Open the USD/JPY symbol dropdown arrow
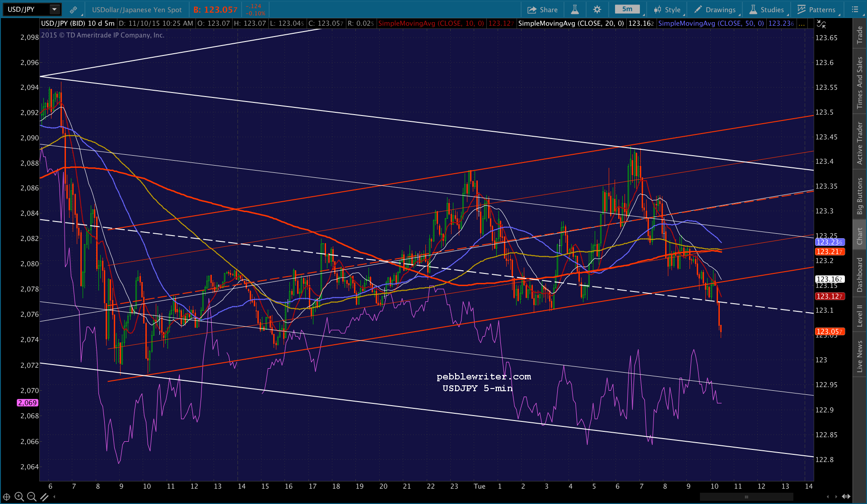 (x=54, y=9)
